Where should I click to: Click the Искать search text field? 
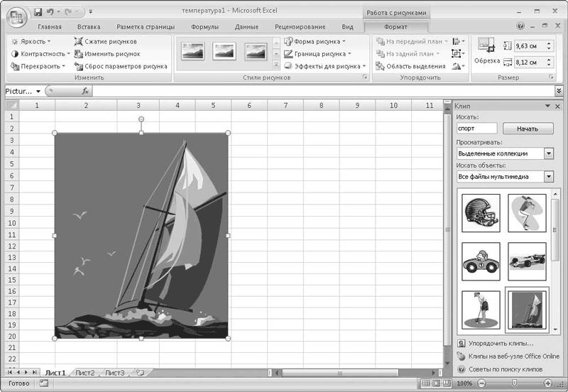(477, 129)
